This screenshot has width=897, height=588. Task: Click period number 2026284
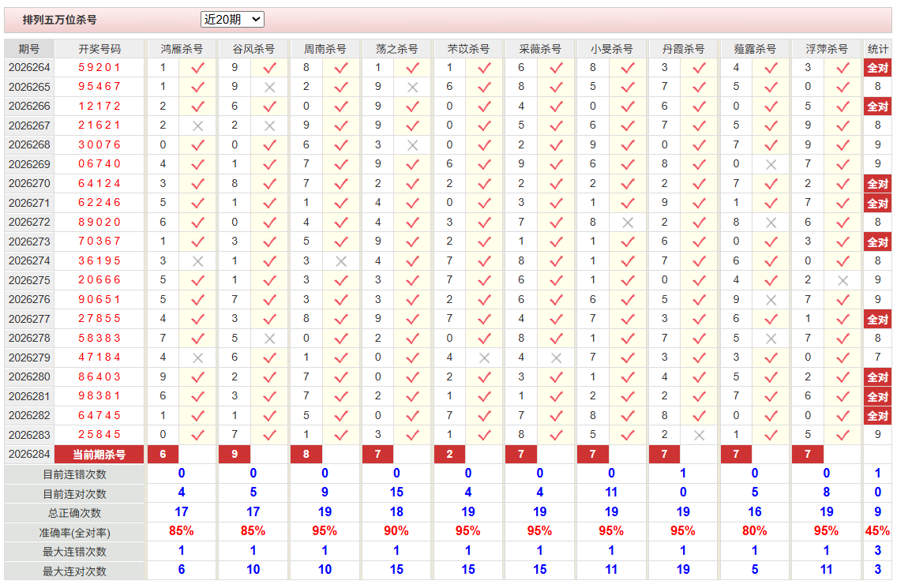point(29,454)
